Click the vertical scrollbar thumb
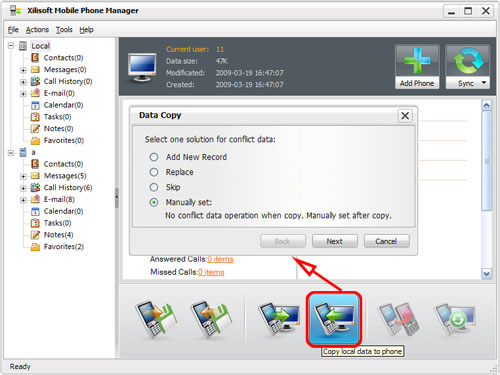Viewport: 500px width, 375px height. 487,161
